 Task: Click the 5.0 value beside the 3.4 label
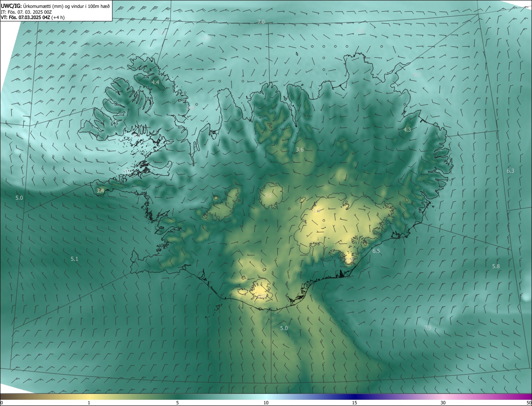click(19, 198)
